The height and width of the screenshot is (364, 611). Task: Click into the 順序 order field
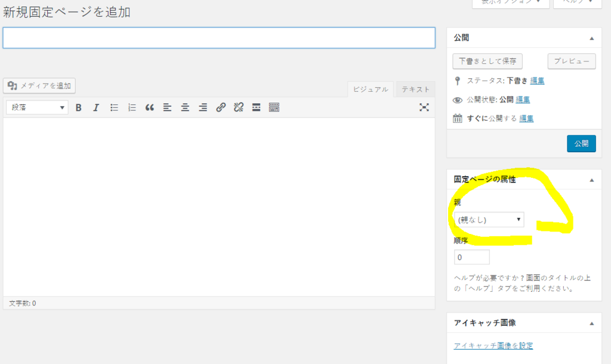(471, 257)
